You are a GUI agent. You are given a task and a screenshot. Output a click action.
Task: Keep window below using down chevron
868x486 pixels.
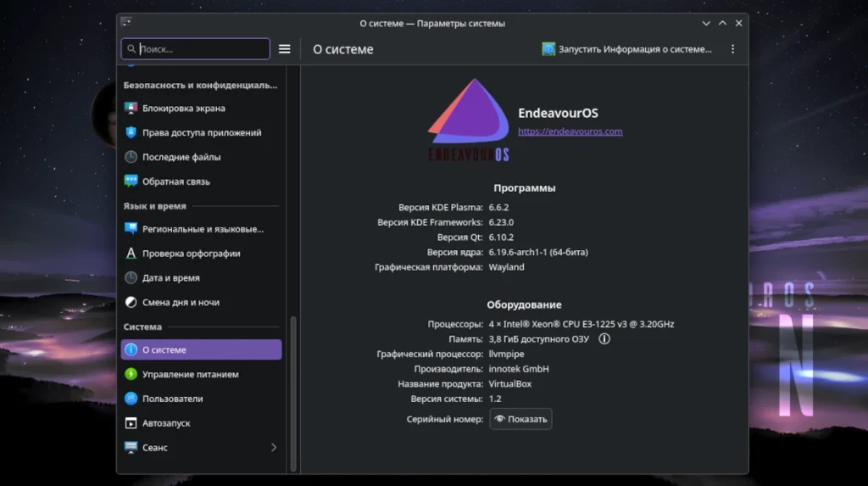[706, 23]
